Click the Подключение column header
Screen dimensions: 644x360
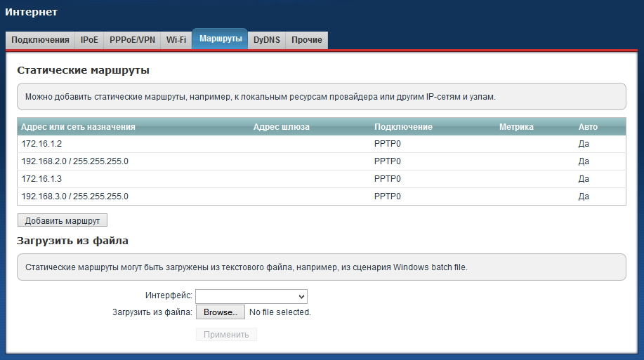[x=403, y=127]
